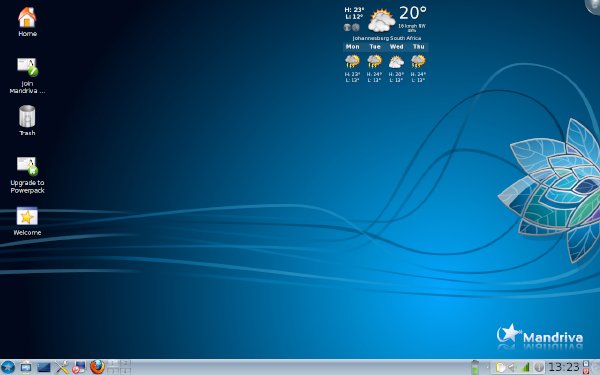Click the lock screen button beside clock
600x375 pixels.
[x=586, y=363]
